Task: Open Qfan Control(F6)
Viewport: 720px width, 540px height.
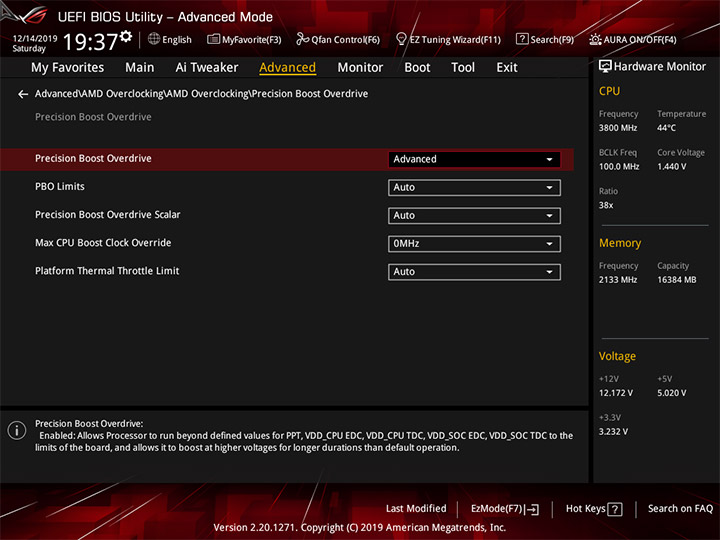Action: click(338, 39)
